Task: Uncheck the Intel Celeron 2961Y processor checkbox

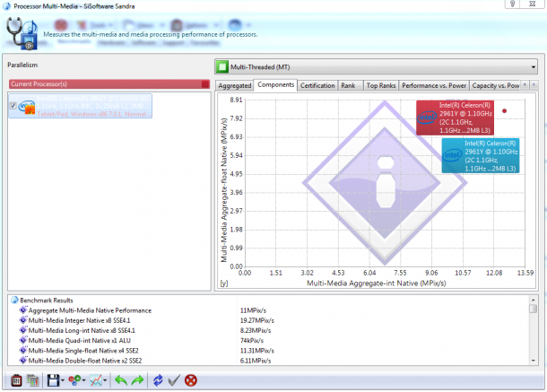Action: pos(13,106)
